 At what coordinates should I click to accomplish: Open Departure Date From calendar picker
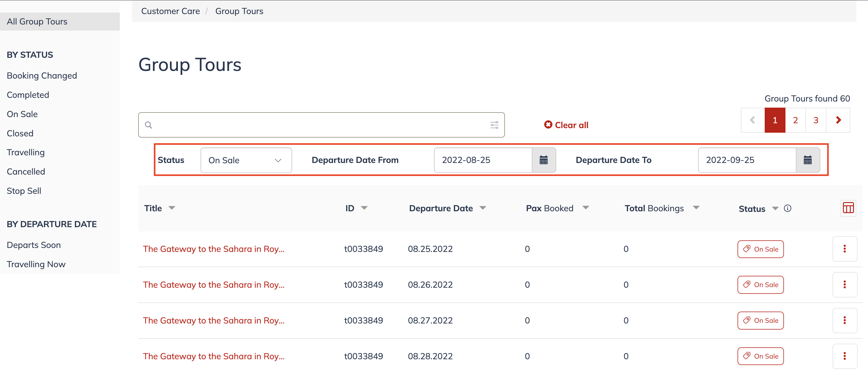pos(543,160)
